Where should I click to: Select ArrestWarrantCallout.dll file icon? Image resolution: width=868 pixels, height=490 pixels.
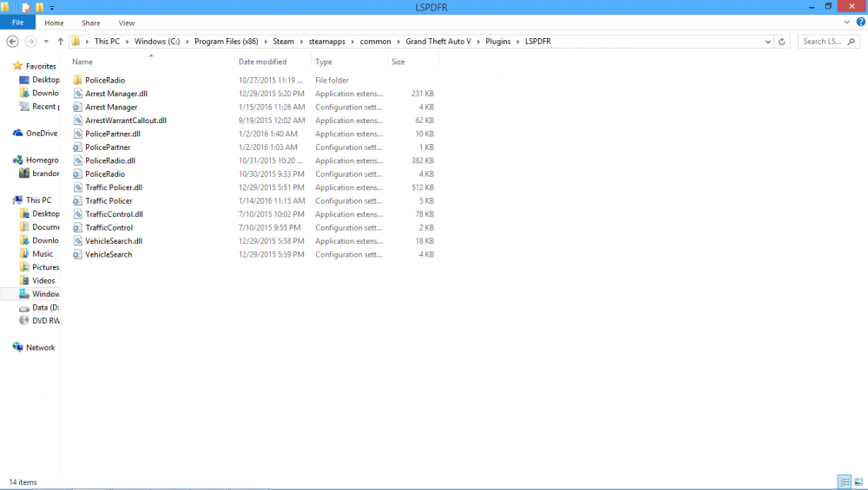(77, 121)
